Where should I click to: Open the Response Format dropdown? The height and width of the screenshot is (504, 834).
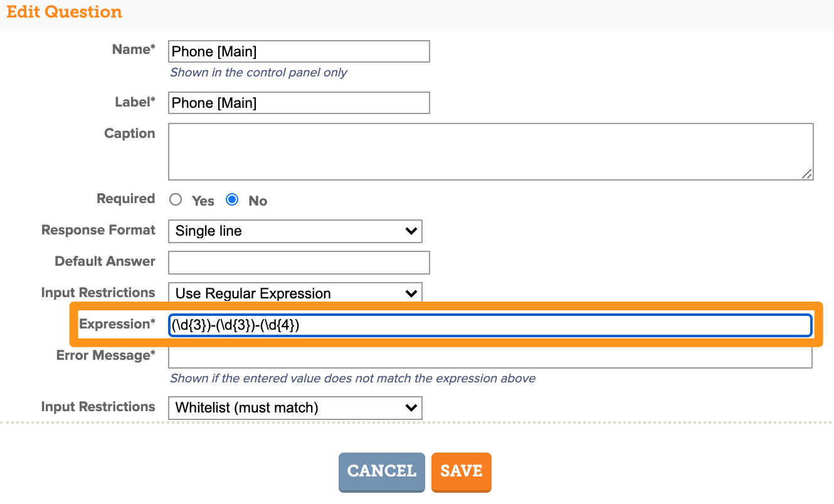click(x=295, y=231)
